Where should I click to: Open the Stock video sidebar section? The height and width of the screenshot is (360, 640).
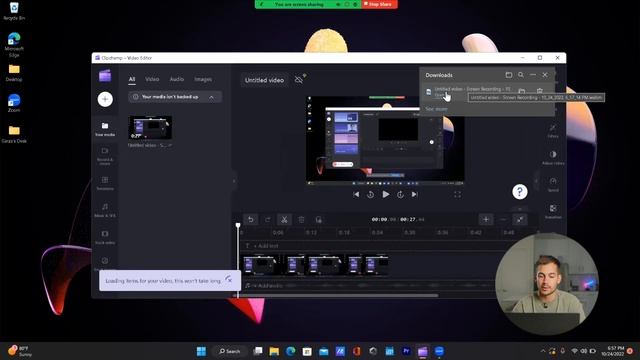[105, 237]
